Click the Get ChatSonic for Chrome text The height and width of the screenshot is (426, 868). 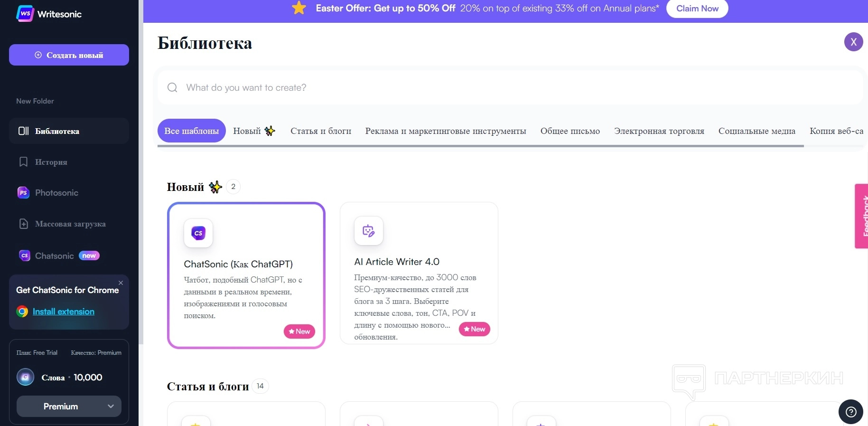[67, 290]
